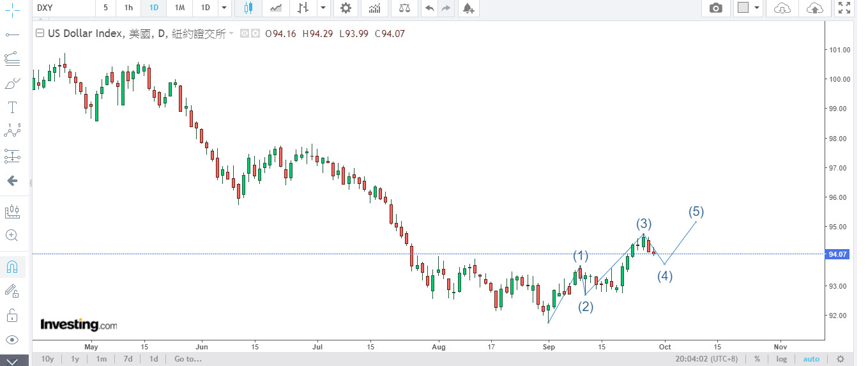Click the (3) Elliott wave label
The height and width of the screenshot is (366, 868).
pos(644,224)
